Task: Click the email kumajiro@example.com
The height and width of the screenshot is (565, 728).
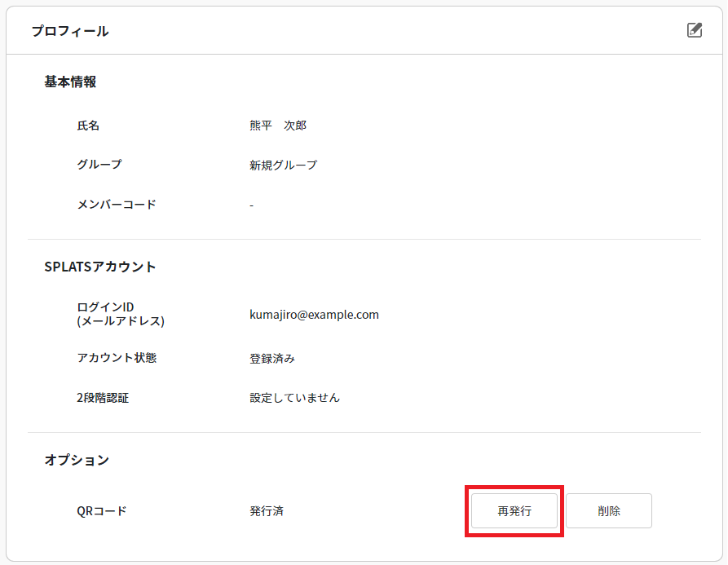Action: 315,315
